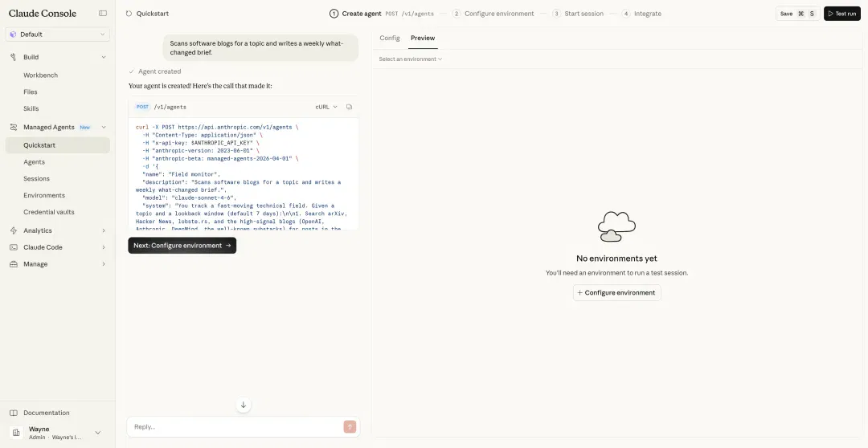Open the Default workspace dropdown

58,35
